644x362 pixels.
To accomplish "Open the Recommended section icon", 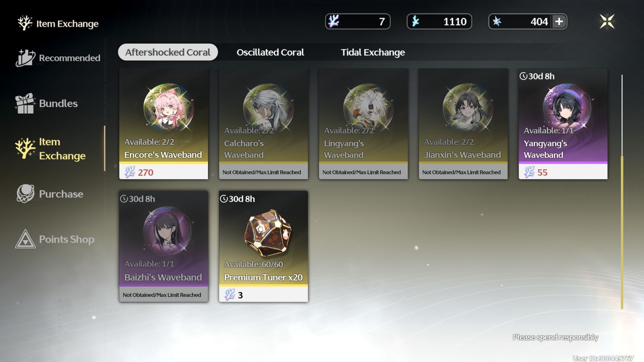I will point(25,58).
